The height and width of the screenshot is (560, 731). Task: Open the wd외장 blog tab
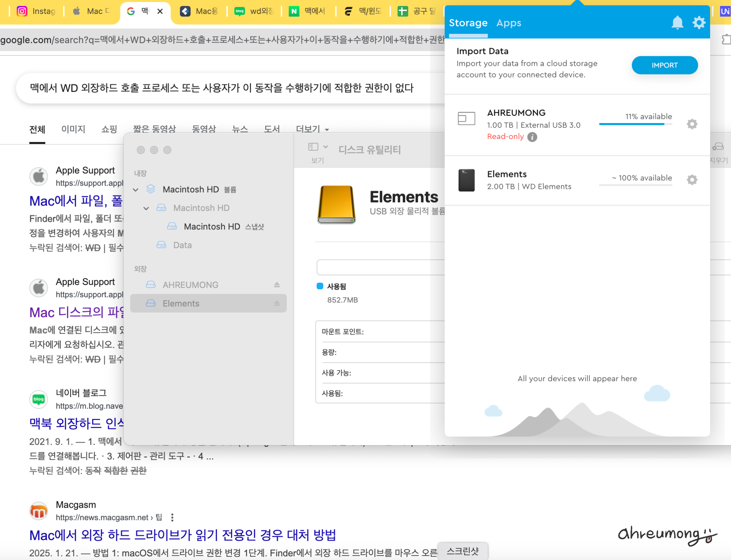(254, 11)
